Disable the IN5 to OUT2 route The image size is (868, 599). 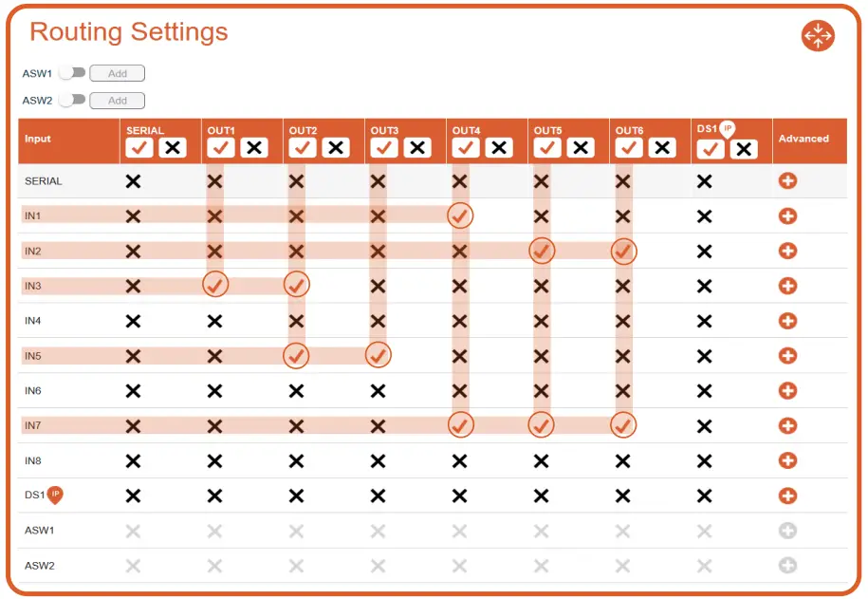(x=296, y=356)
